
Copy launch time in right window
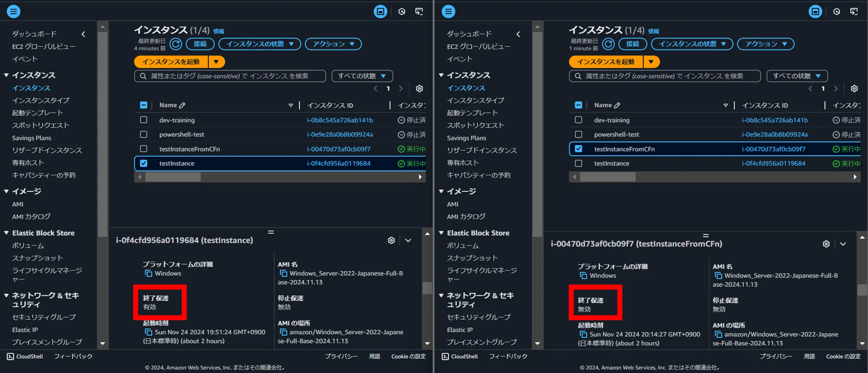click(x=583, y=334)
